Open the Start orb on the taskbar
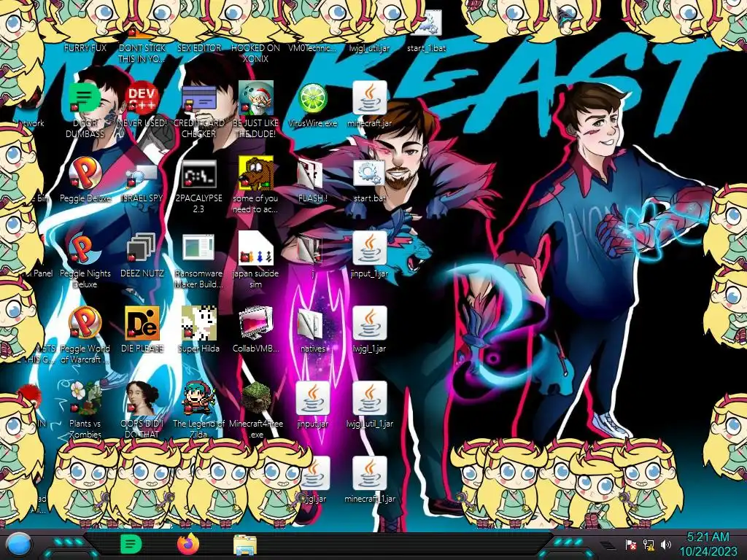The height and width of the screenshot is (560, 747). (x=18, y=545)
